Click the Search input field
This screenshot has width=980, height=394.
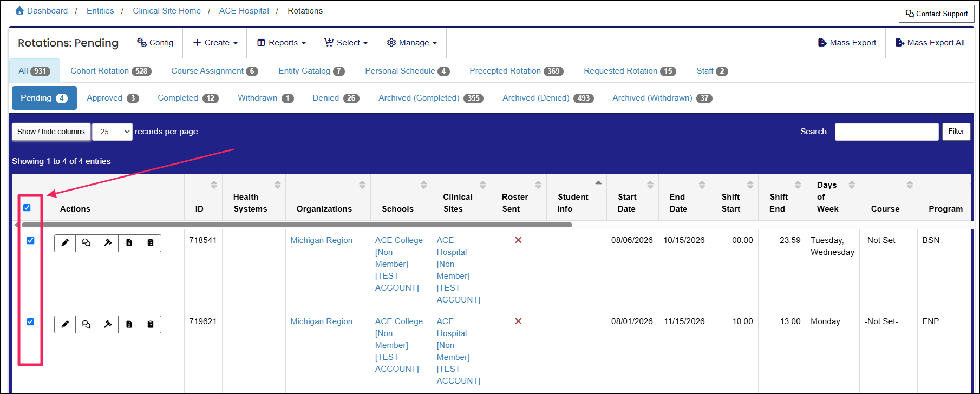pos(886,132)
